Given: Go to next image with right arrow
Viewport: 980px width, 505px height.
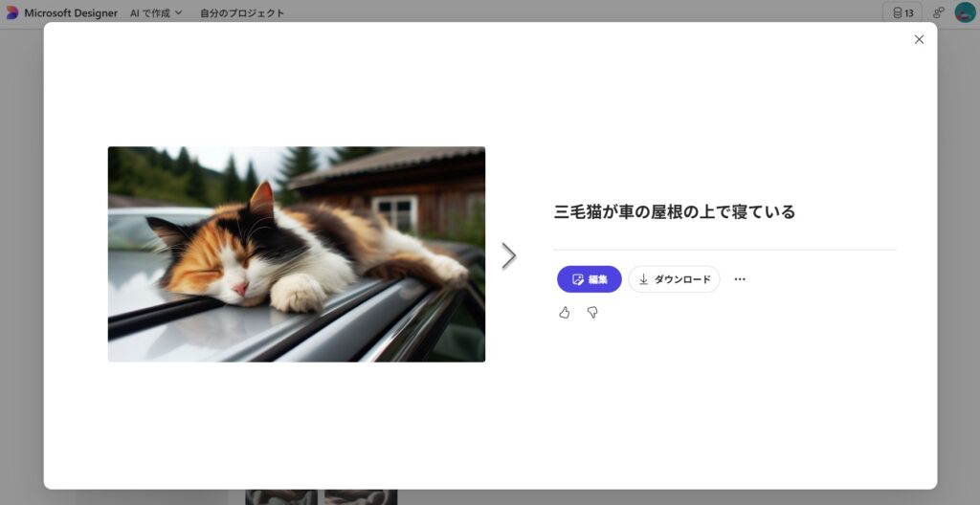Looking at the screenshot, I should point(509,255).
